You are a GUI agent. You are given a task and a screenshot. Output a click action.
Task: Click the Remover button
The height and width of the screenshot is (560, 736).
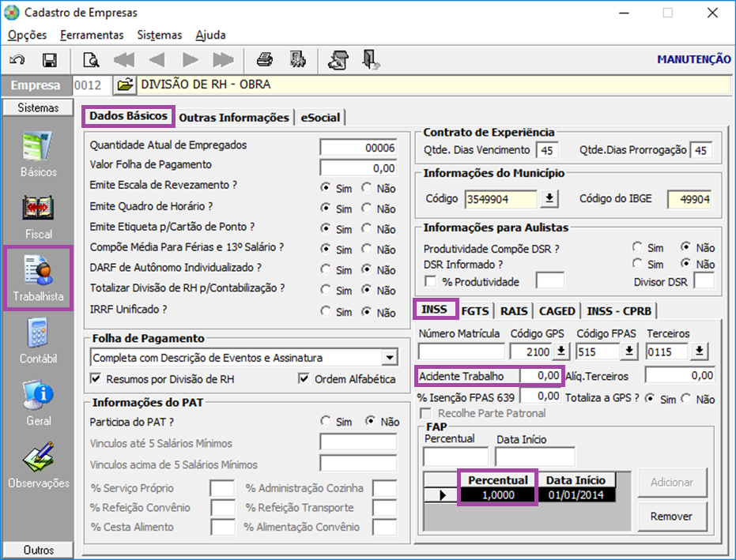[672, 517]
